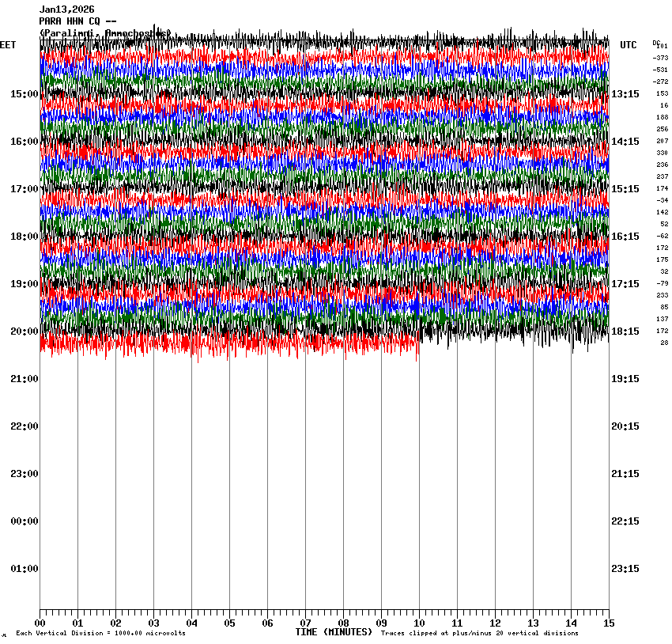The height and width of the screenshot is (644, 672).
Task: Click the 23:15 UTC time label
Action: click(x=625, y=569)
